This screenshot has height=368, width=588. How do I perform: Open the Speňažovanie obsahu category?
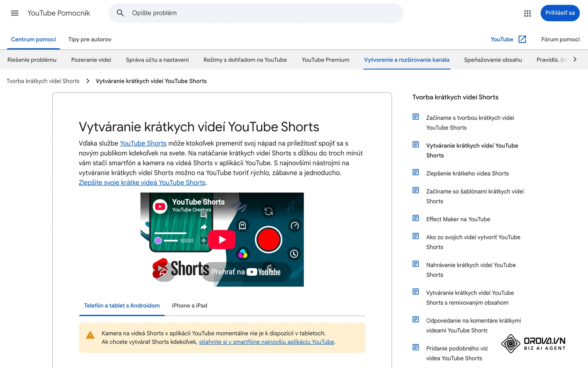493,60
